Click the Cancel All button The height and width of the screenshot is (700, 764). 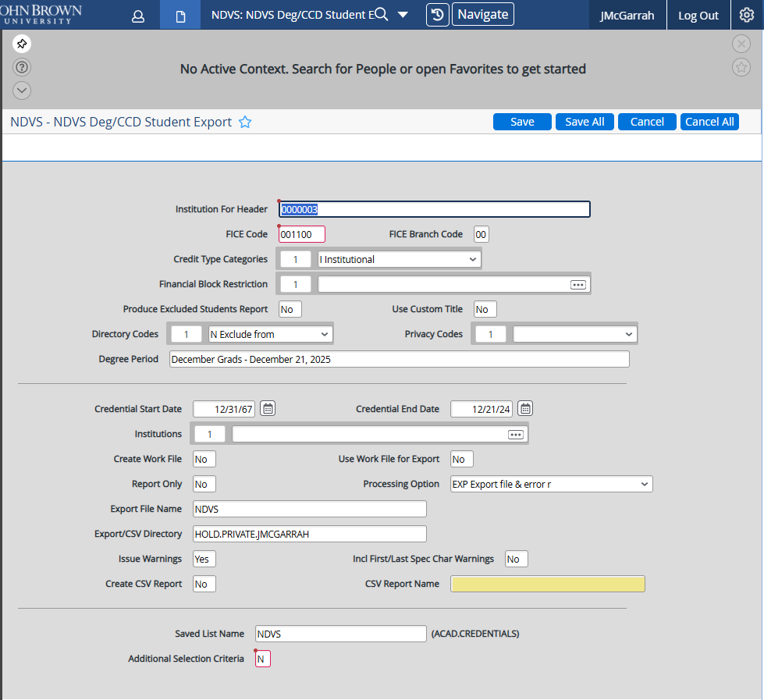pyautogui.click(x=709, y=122)
